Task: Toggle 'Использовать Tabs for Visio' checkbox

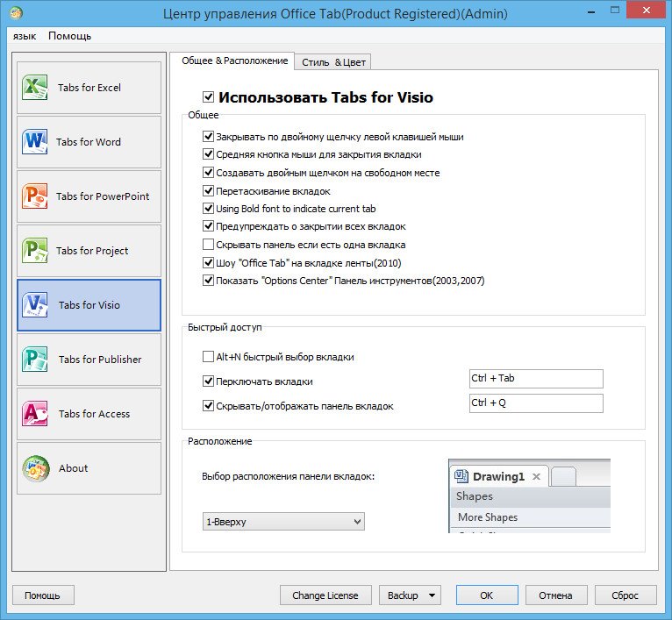Action: pos(208,96)
